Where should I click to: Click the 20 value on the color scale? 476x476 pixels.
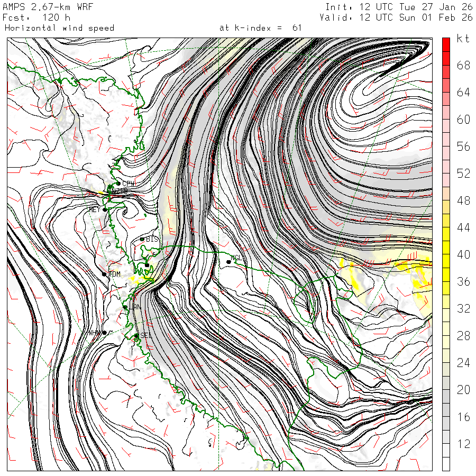(463, 390)
